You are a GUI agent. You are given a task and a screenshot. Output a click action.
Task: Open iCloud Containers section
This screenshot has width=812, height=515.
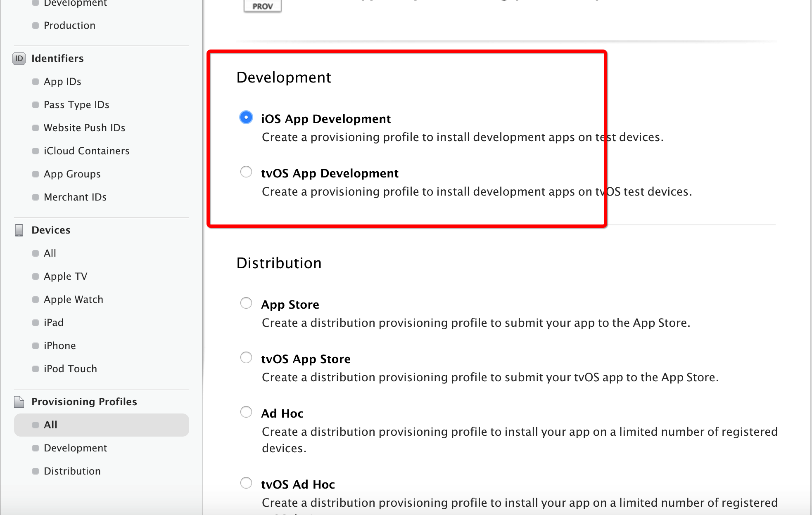[x=86, y=151]
